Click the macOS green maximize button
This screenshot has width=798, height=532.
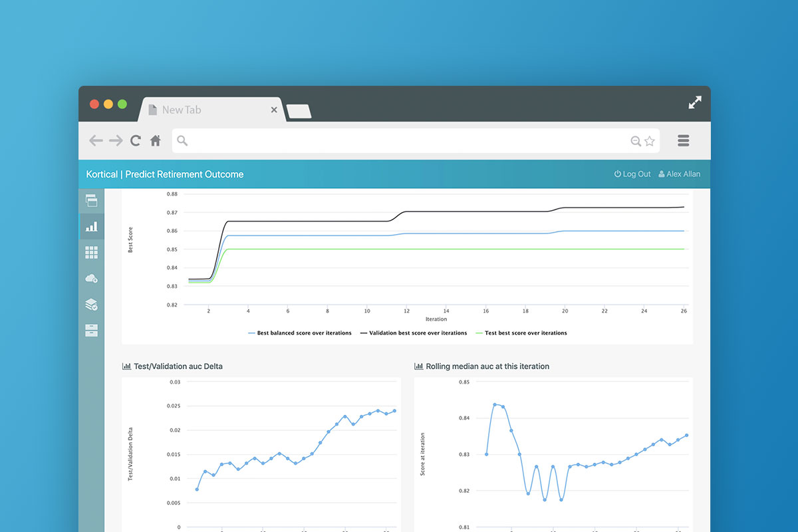pos(122,104)
